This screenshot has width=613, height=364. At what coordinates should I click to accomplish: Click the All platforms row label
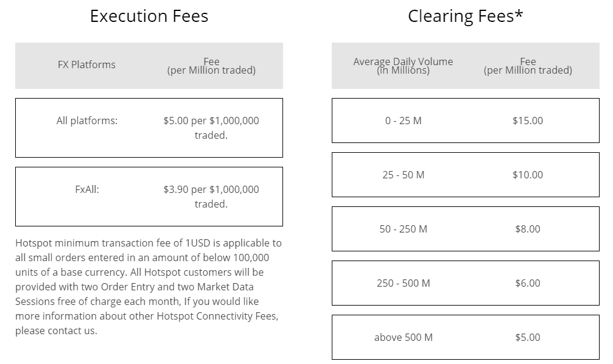[x=87, y=121]
